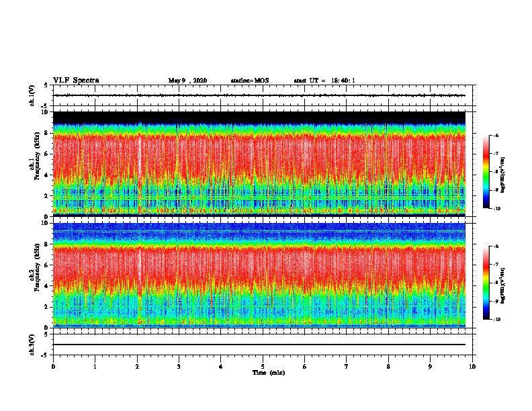532x411 pixels.
Task: Click time axis tick label "10"
Action: pos(472,367)
